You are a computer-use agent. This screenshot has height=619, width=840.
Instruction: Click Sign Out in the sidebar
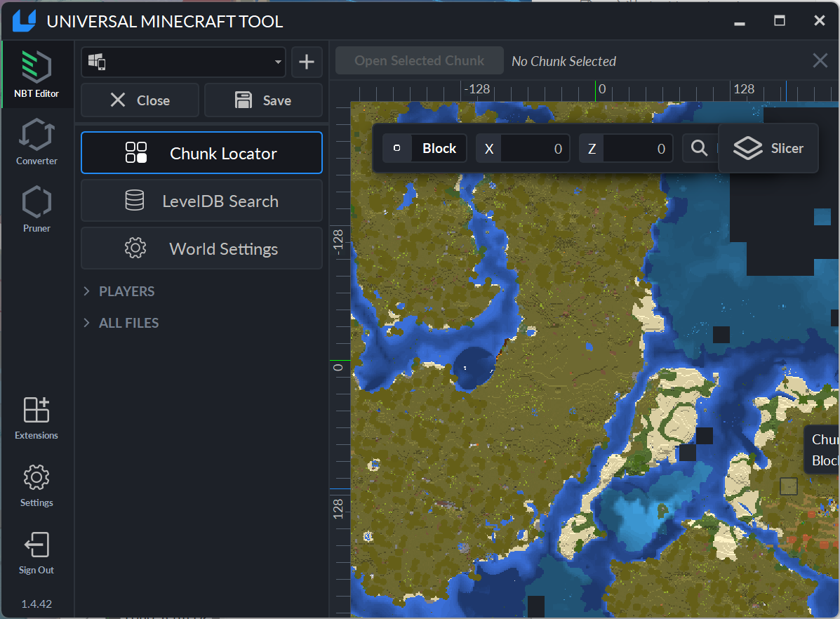click(x=36, y=553)
